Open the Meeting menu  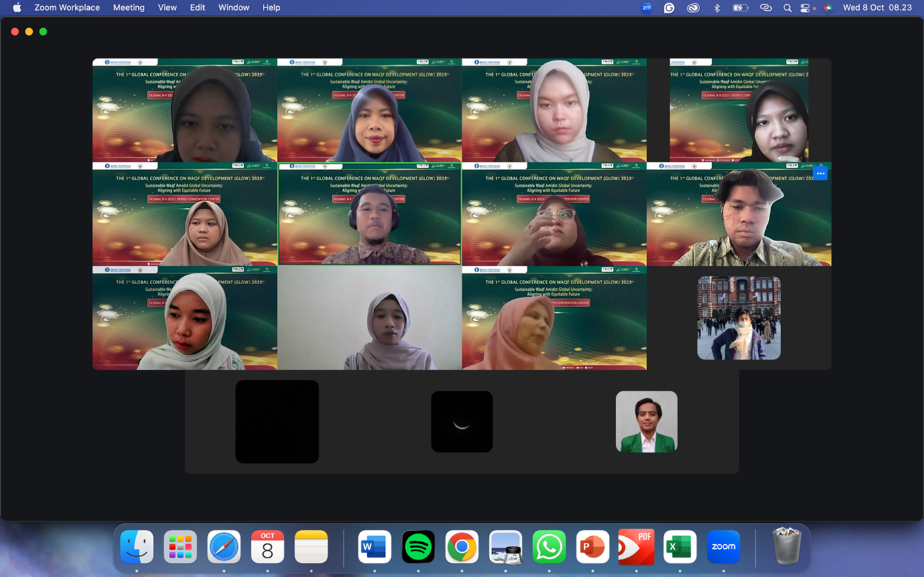click(x=129, y=7)
